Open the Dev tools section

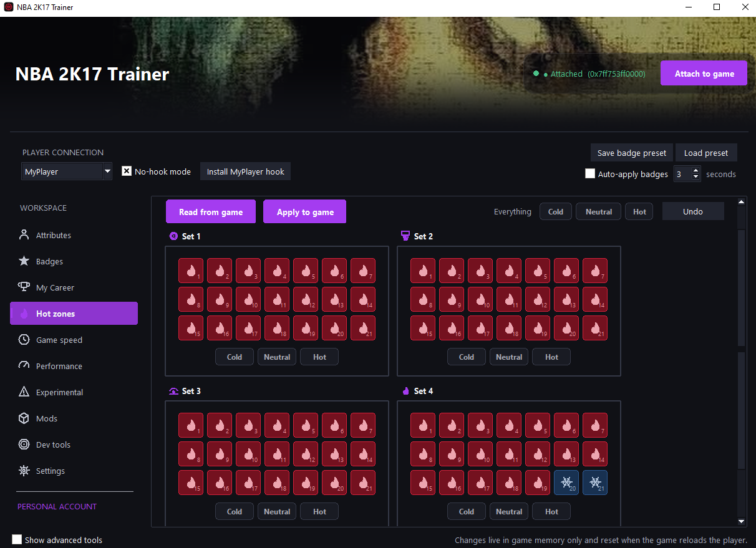(x=74, y=445)
